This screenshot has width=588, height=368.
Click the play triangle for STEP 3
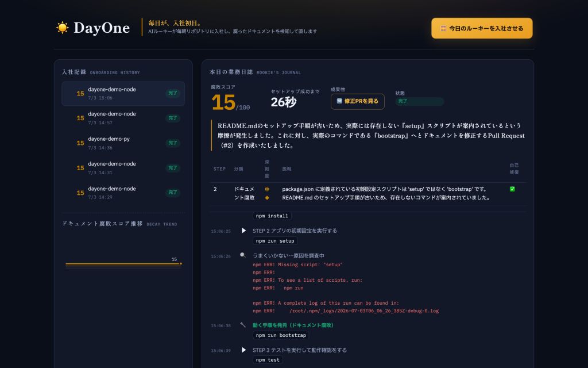coord(243,350)
